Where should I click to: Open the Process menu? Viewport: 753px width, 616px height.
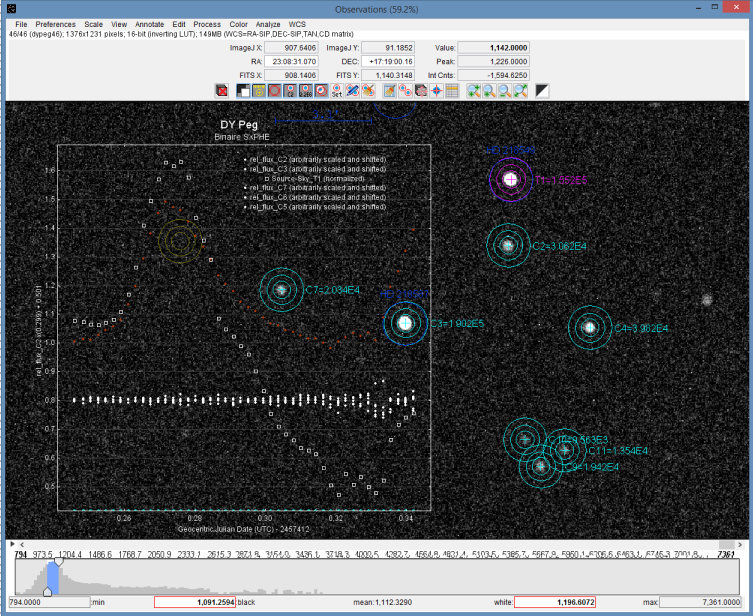207,24
